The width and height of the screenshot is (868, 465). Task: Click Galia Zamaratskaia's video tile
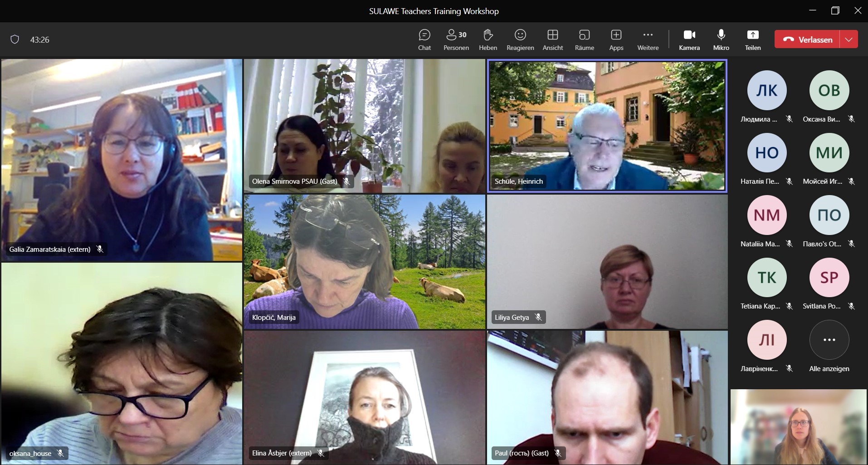pyautogui.click(x=122, y=160)
